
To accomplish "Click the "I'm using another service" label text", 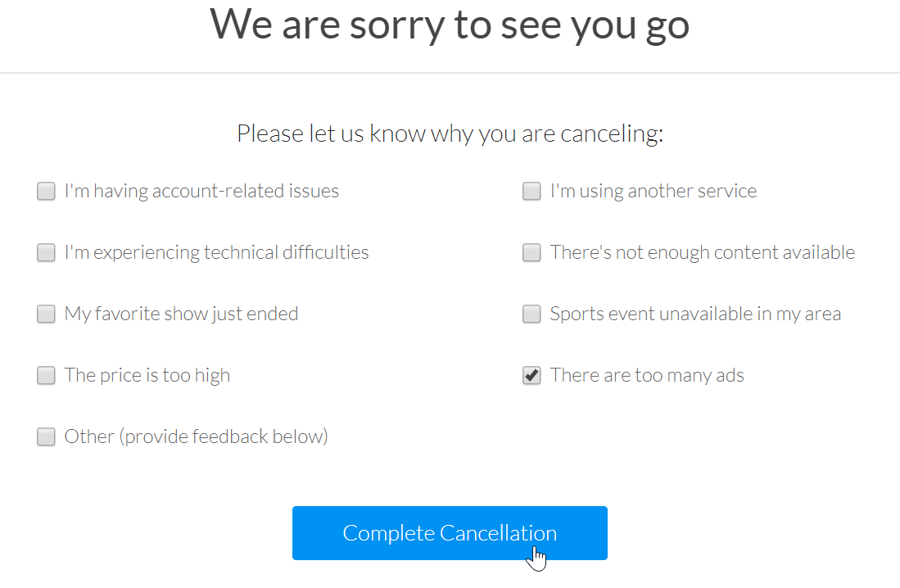I will 654,191.
